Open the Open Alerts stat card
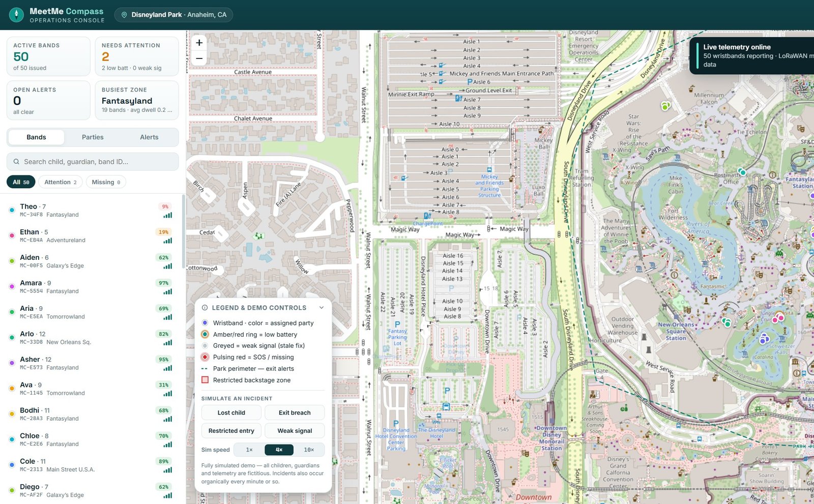Image resolution: width=814 pixels, height=504 pixels. 48,101
